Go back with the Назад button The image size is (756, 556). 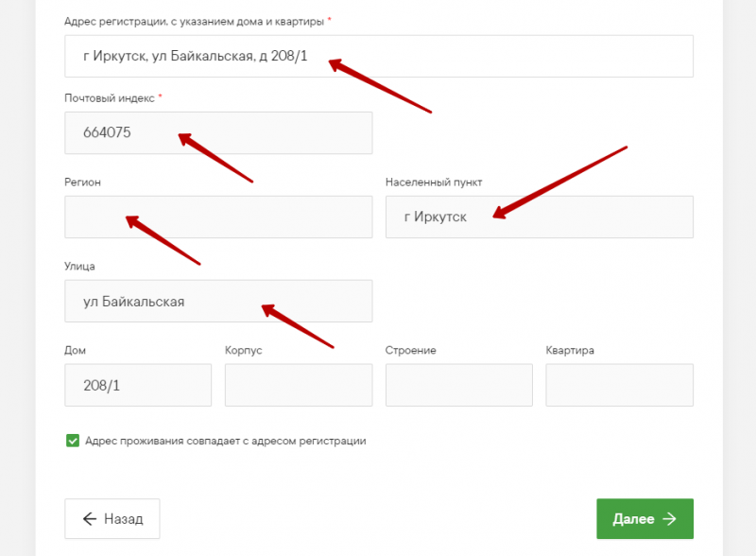[x=112, y=519]
